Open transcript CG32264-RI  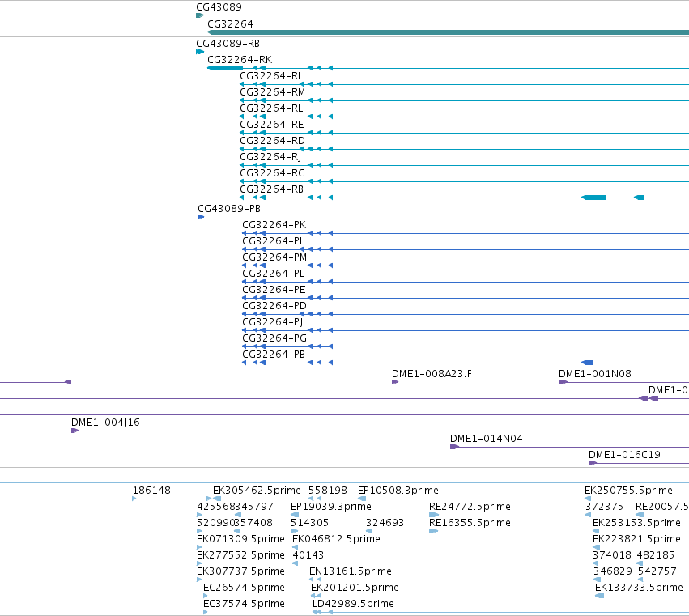point(270,76)
